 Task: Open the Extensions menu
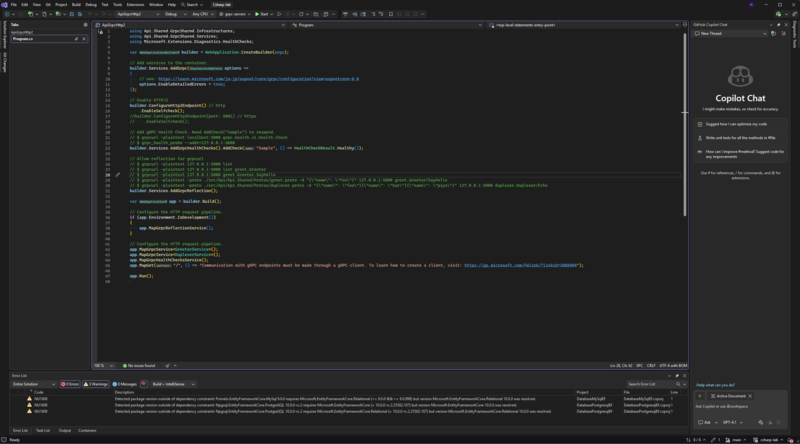(135, 5)
